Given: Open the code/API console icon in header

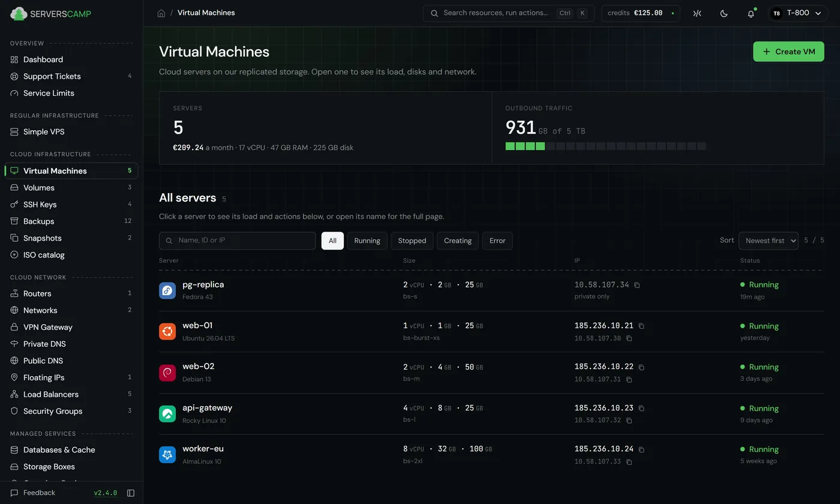Looking at the screenshot, I should 697,13.
